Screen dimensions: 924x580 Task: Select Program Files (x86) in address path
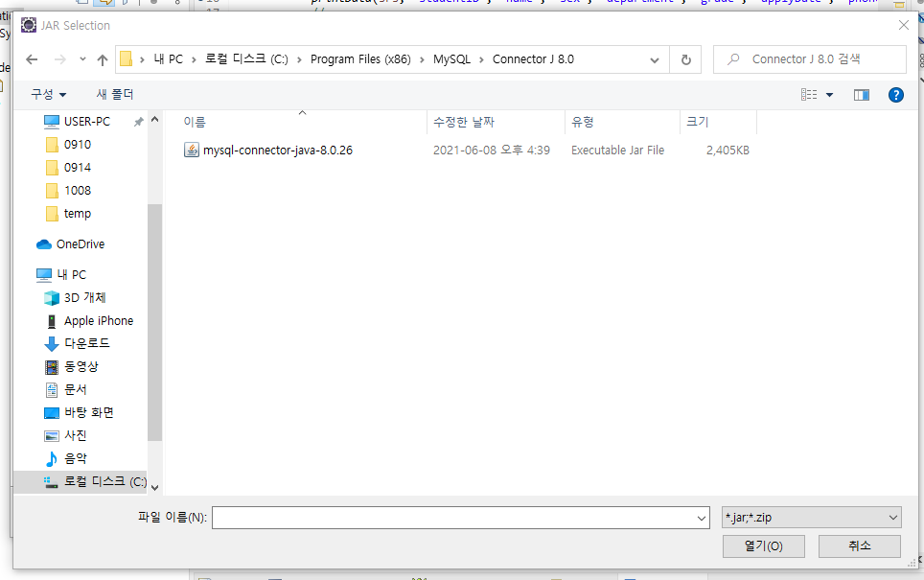[x=360, y=58]
